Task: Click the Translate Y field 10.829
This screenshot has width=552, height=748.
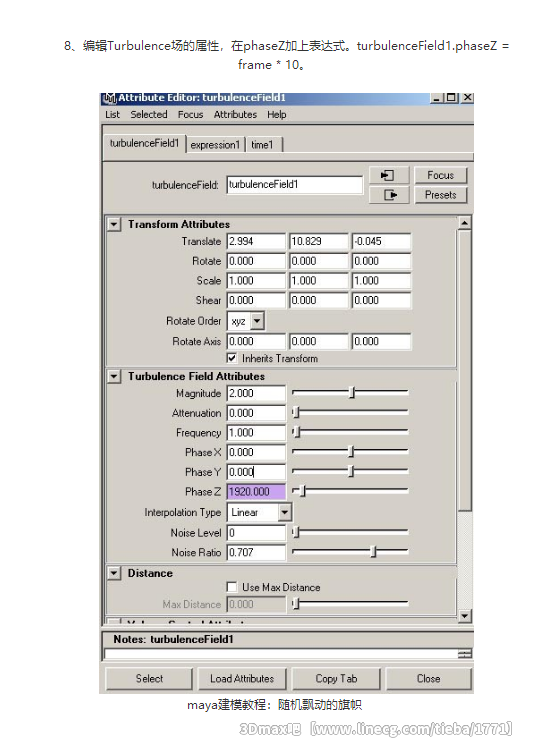Action: pos(318,241)
